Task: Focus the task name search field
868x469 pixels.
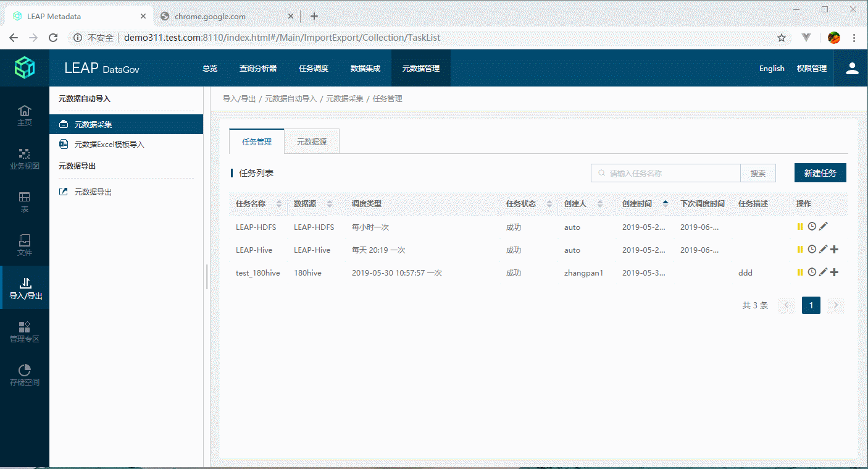Action: 666,174
